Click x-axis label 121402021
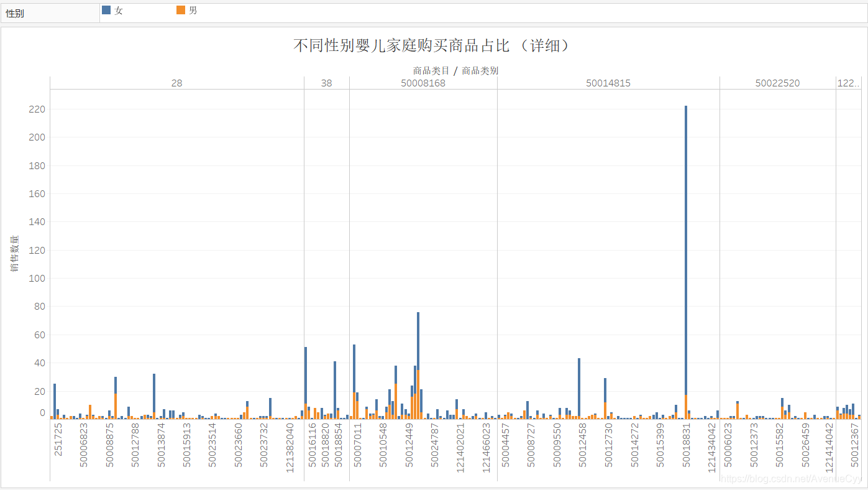The width and height of the screenshot is (868, 490). (461, 448)
